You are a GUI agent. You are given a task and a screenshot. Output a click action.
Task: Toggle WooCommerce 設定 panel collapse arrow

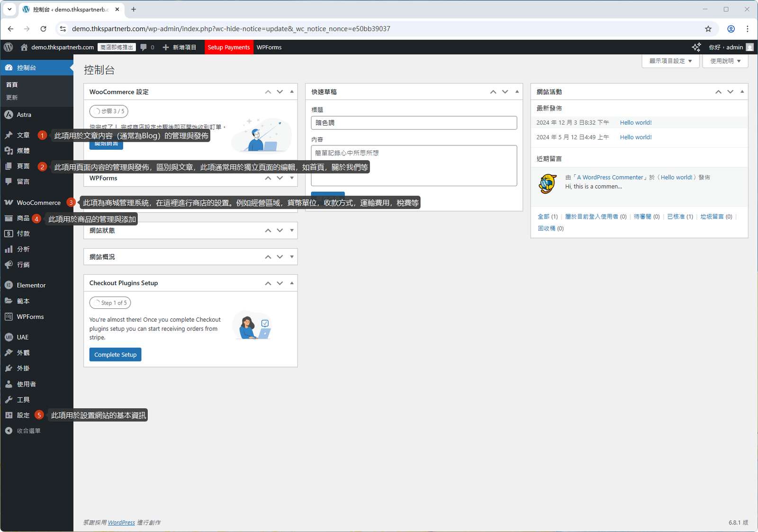[292, 92]
